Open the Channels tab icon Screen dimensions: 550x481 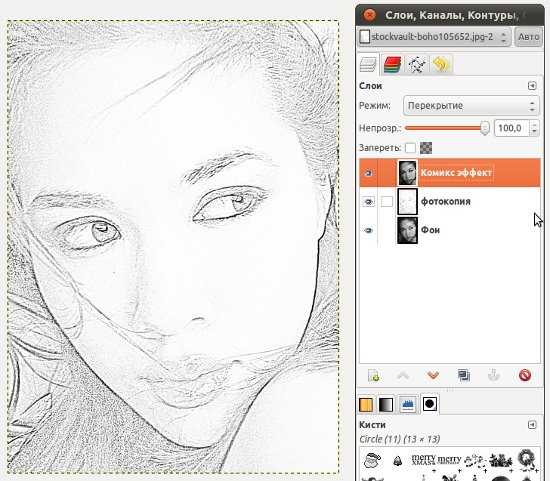(x=393, y=65)
